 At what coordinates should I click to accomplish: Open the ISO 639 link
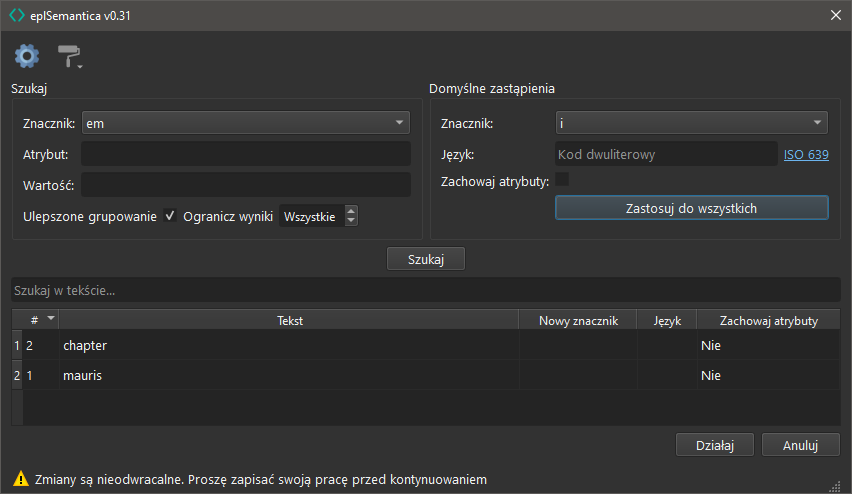point(805,154)
